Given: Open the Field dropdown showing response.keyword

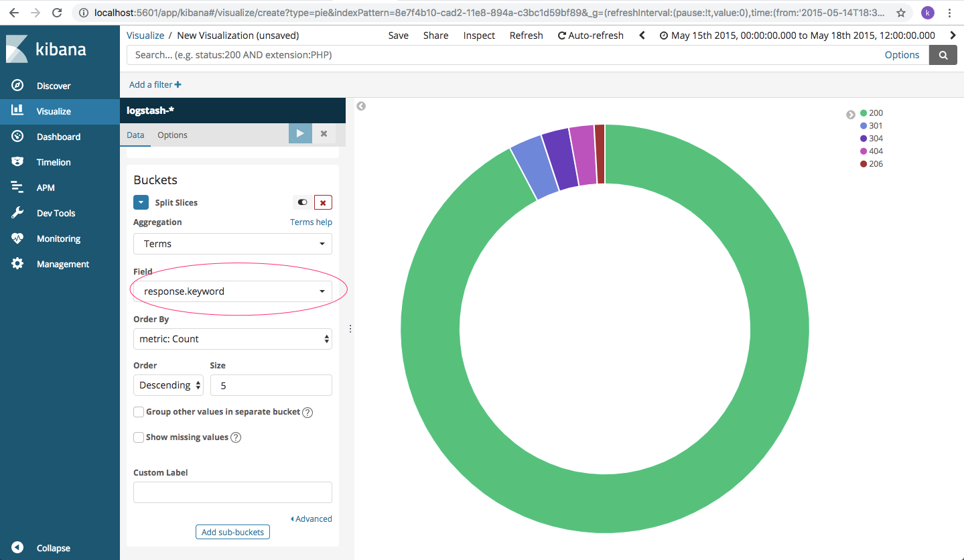Looking at the screenshot, I should pos(232,291).
